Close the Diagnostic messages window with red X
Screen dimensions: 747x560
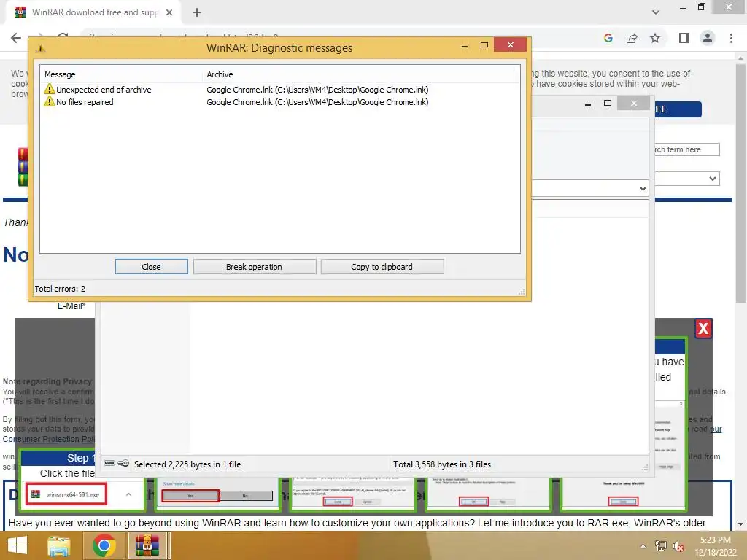510,44
